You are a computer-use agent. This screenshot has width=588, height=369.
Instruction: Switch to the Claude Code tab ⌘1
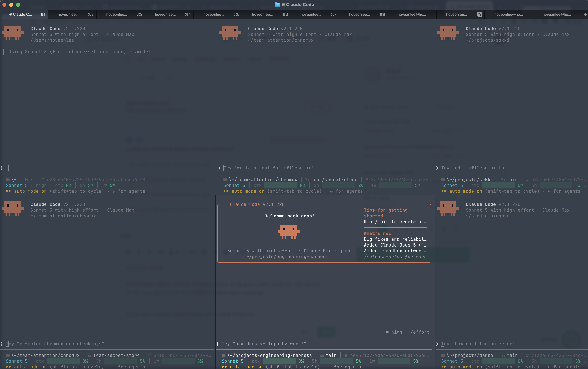[x=24, y=14]
